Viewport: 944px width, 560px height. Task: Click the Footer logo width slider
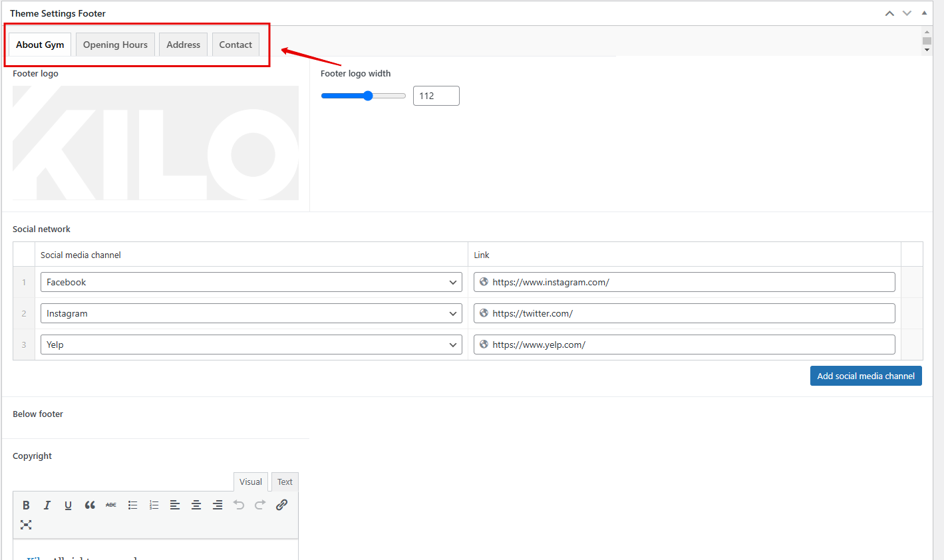click(x=363, y=96)
